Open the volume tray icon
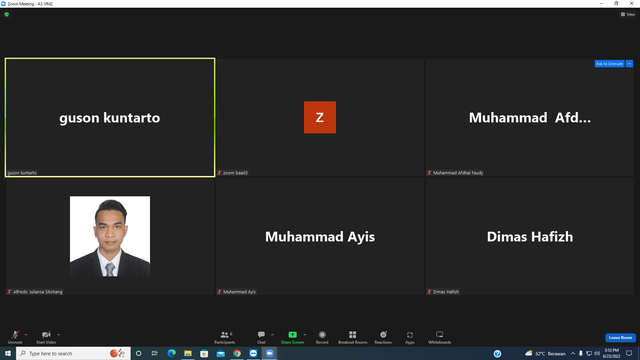640x360 pixels. pyautogui.click(x=597, y=353)
